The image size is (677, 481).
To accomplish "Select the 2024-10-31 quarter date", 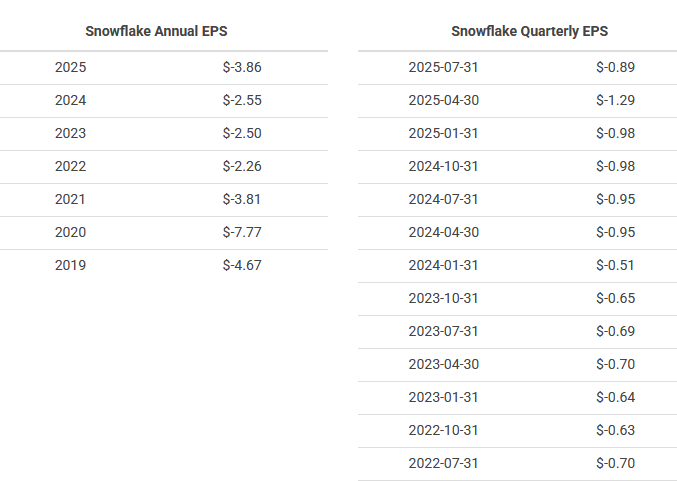I will click(x=444, y=167).
